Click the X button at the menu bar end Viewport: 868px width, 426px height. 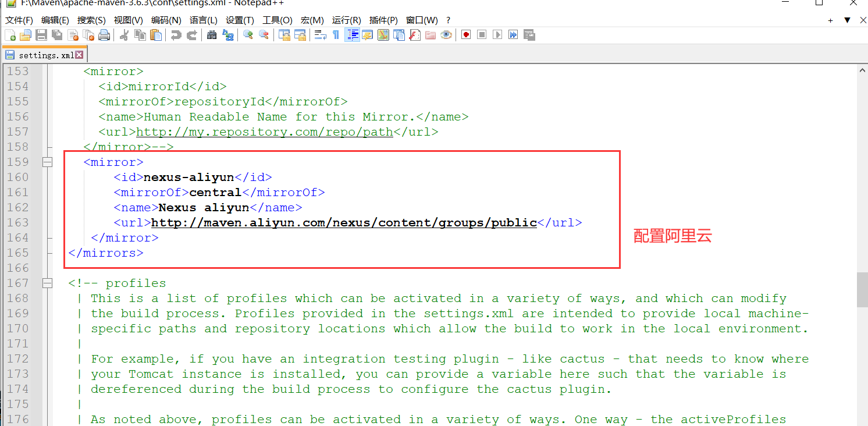pyautogui.click(x=863, y=20)
